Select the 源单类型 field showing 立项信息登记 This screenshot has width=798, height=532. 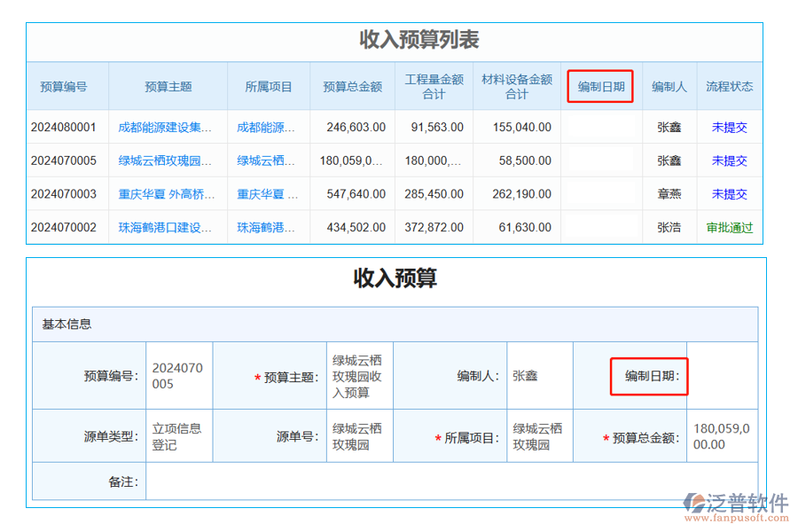pos(178,436)
